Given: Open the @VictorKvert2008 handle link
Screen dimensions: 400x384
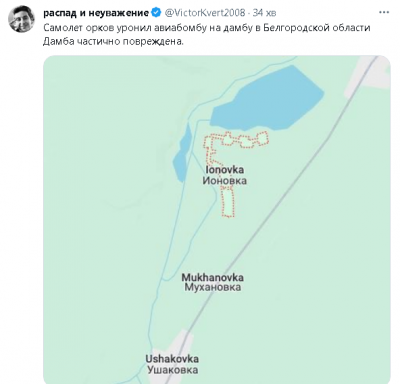Looking at the screenshot, I should pos(205,13).
